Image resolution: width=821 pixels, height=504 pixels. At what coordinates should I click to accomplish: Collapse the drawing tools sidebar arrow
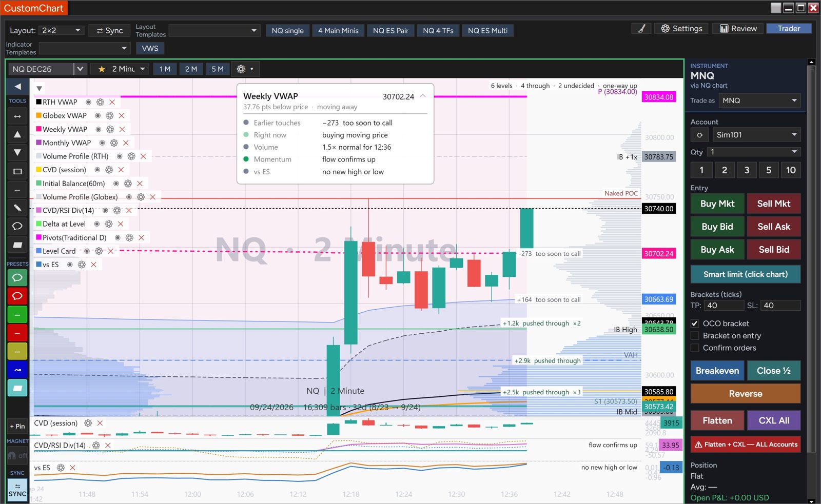click(17, 87)
